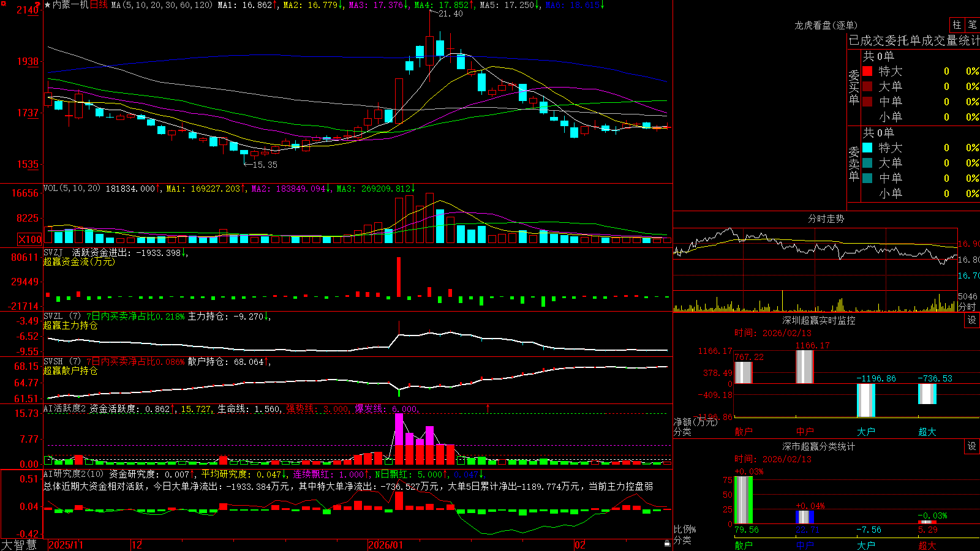Click the MA(5,10,20,30,60,120) indicator label
Viewport: 980px width, 551px height.
(162, 5)
